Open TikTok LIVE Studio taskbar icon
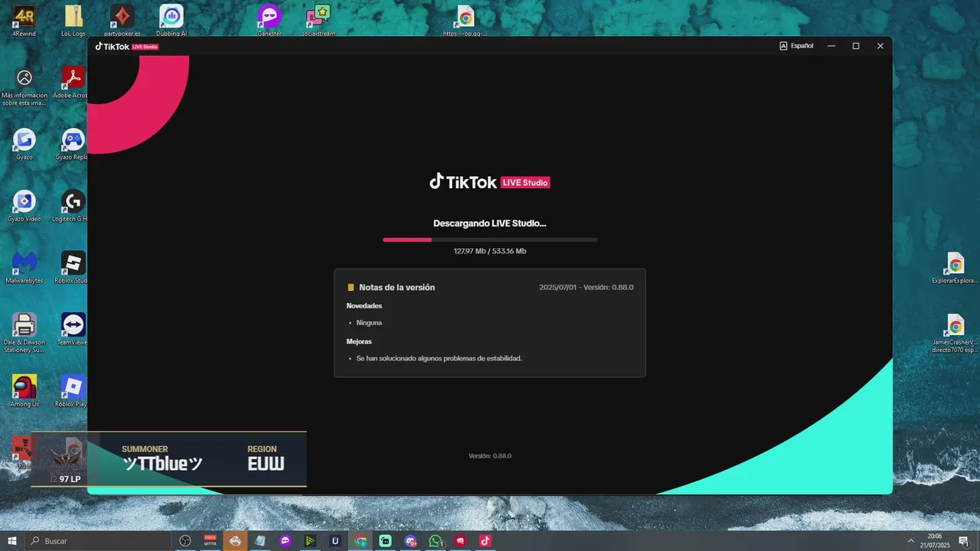This screenshot has height=551, width=980. click(485, 541)
